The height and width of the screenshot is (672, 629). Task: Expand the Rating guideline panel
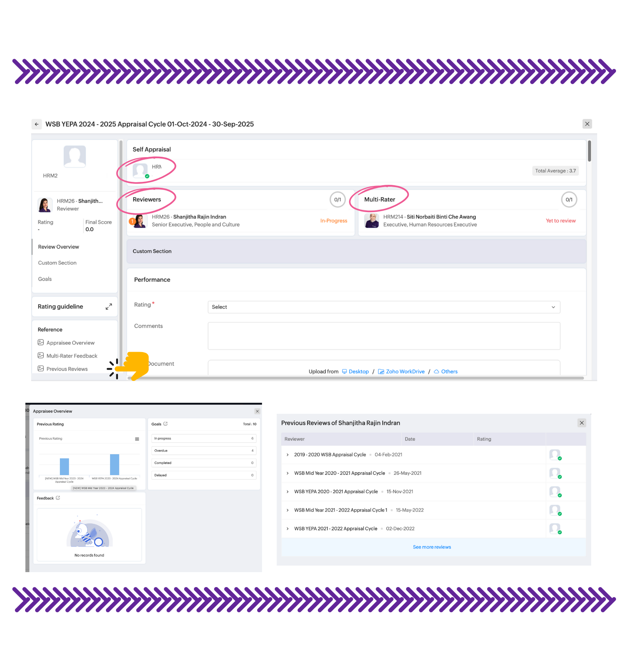(x=109, y=307)
